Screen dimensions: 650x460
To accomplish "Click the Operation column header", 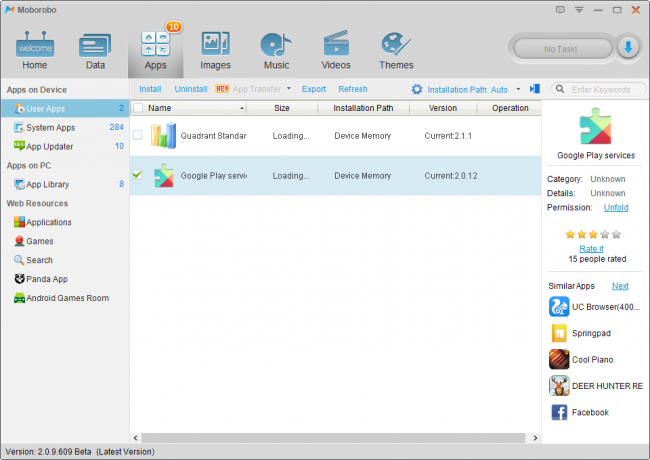I will 509,108.
